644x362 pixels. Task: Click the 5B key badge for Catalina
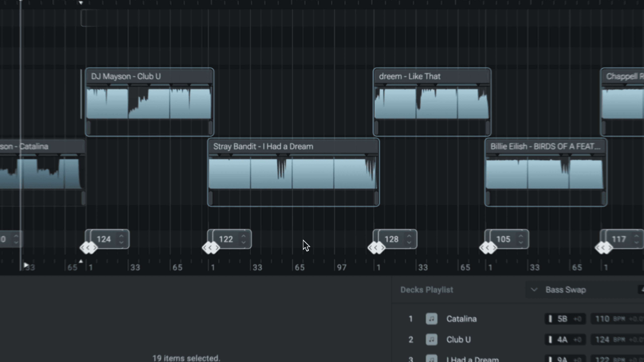coord(562,319)
